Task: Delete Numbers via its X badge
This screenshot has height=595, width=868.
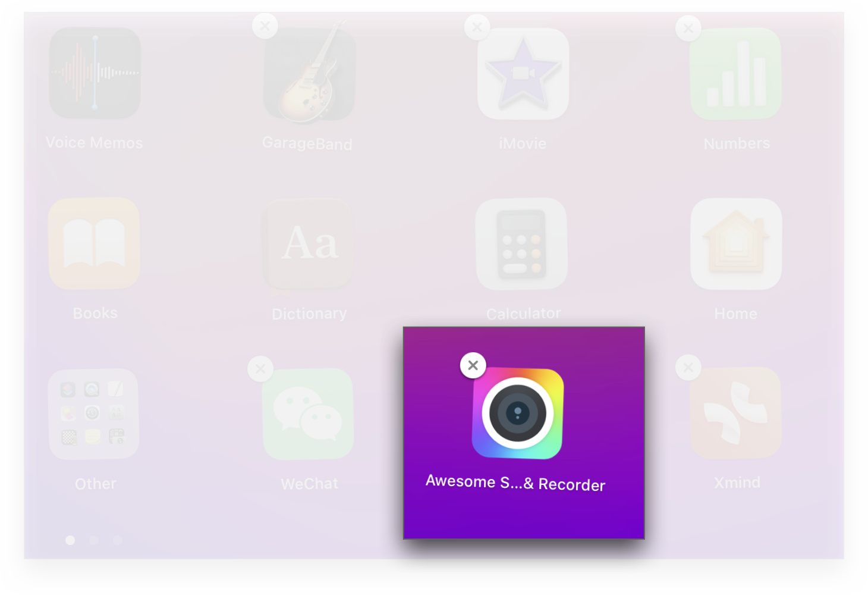Action: click(x=688, y=29)
